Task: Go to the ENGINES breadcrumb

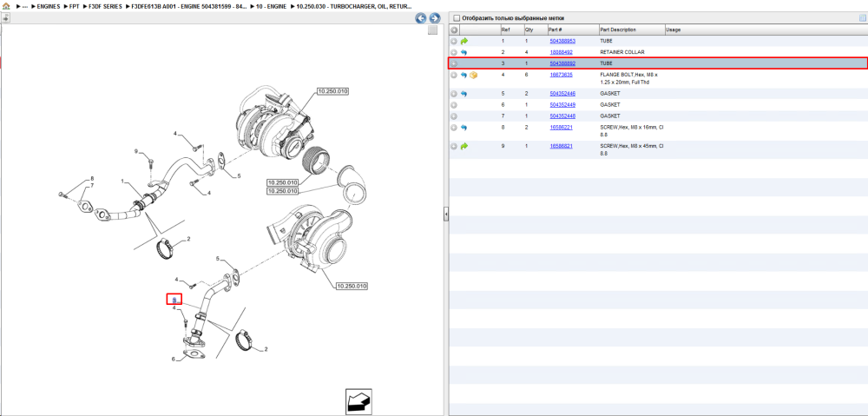Action: click(48, 6)
